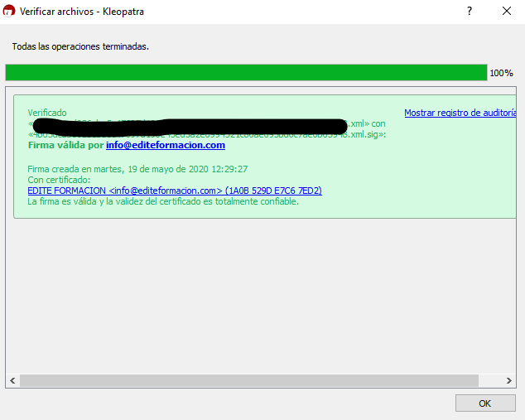Click the 100% progress label
Screen dimensions: 525x420
501,73
